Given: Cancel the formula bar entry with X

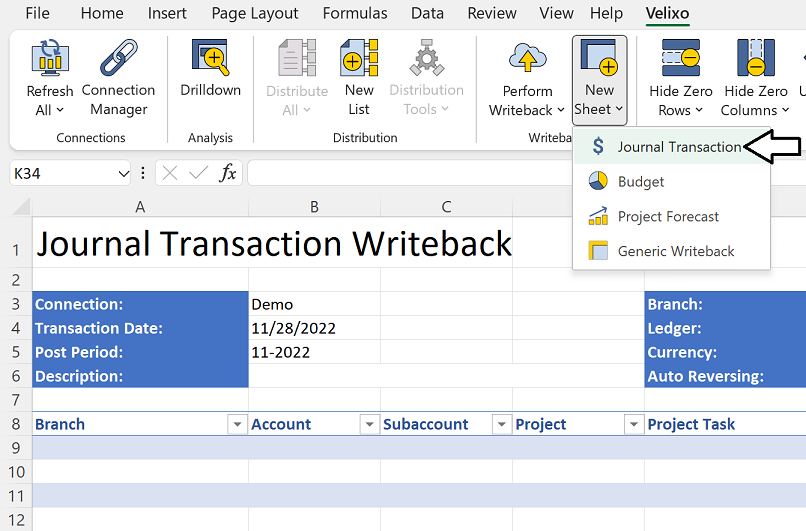Looking at the screenshot, I should (170, 173).
